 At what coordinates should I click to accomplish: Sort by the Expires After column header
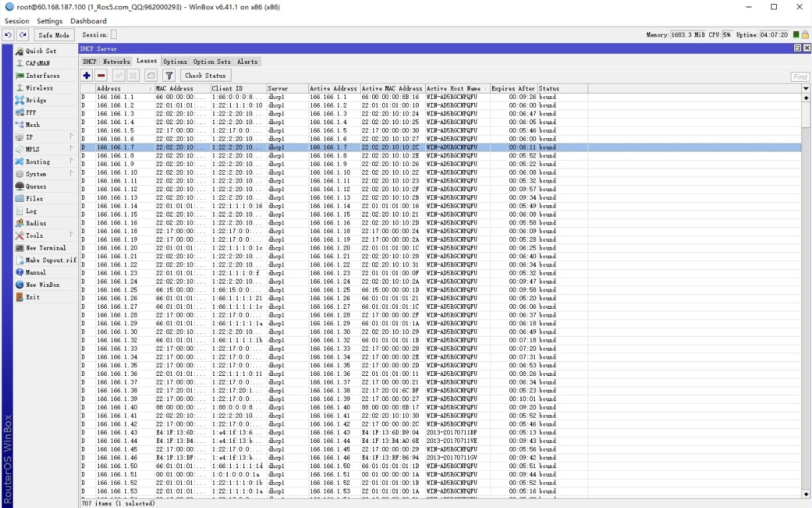(513, 88)
